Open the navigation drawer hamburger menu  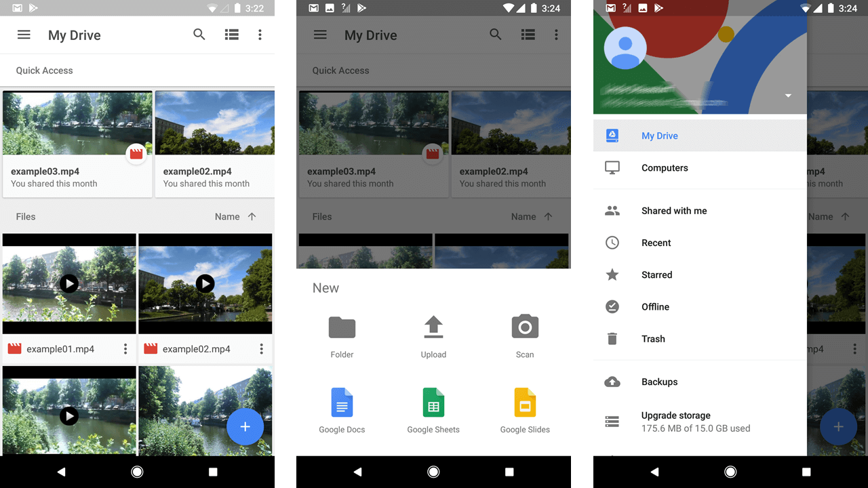coord(24,34)
